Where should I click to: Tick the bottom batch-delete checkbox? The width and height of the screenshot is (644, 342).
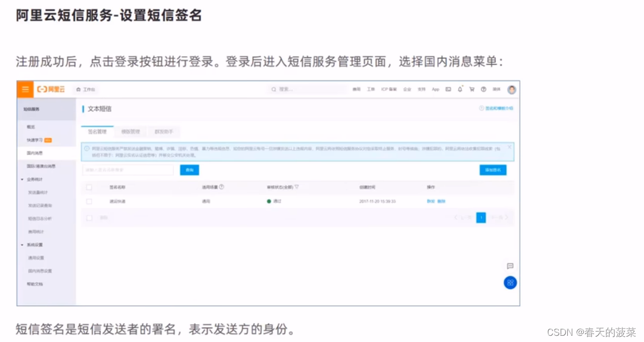89,218
